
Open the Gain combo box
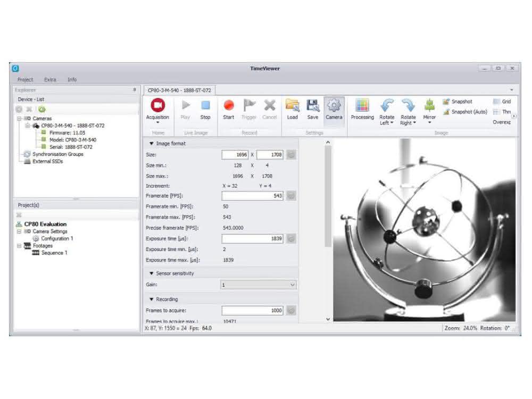[259, 285]
